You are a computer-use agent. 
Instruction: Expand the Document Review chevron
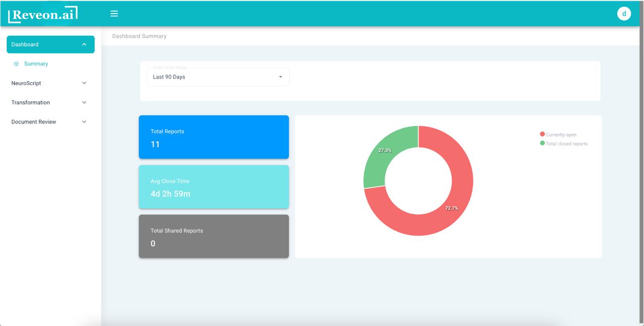pos(84,122)
